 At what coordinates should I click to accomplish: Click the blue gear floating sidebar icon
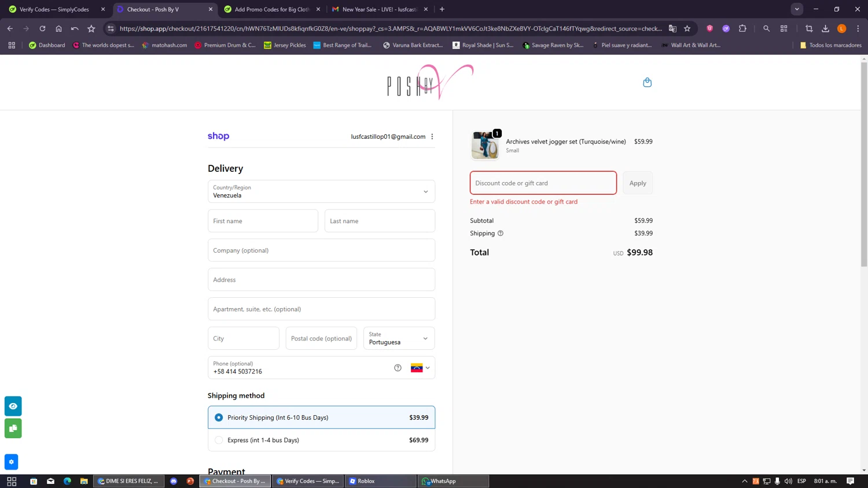pyautogui.click(x=11, y=462)
